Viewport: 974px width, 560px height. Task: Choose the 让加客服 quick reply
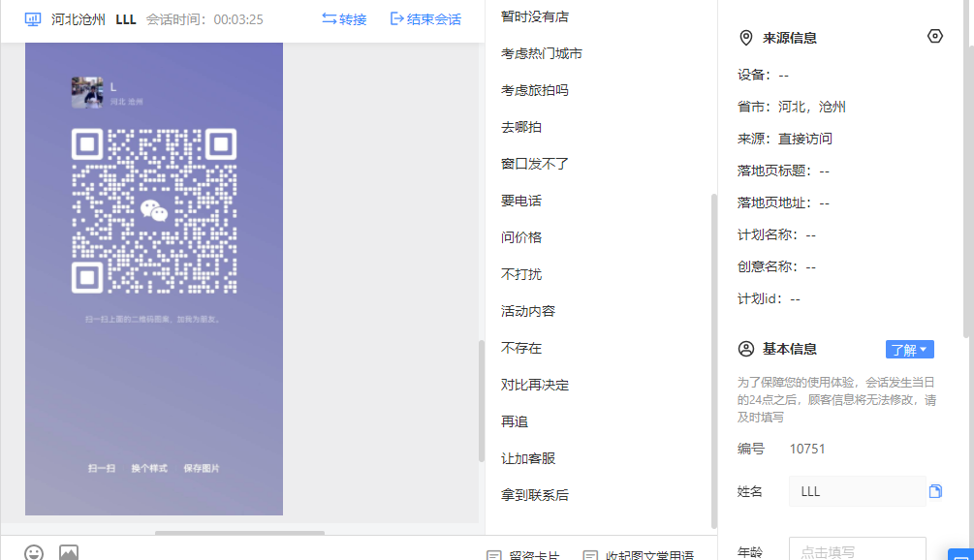[x=528, y=459]
